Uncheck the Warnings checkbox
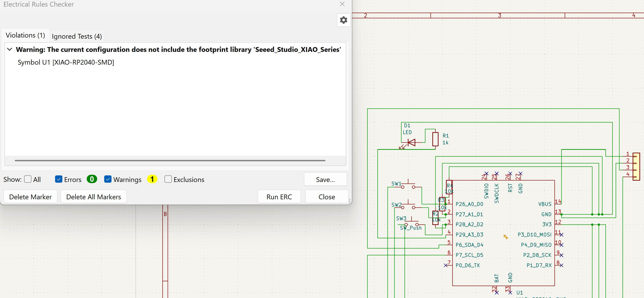Screen dimensions: 644x298 point(108,179)
